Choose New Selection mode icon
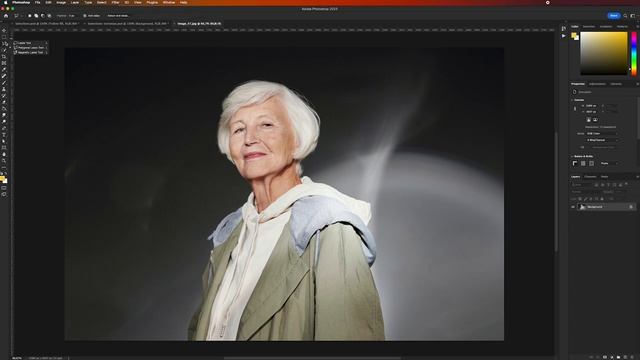The width and height of the screenshot is (640, 360). 29,16
